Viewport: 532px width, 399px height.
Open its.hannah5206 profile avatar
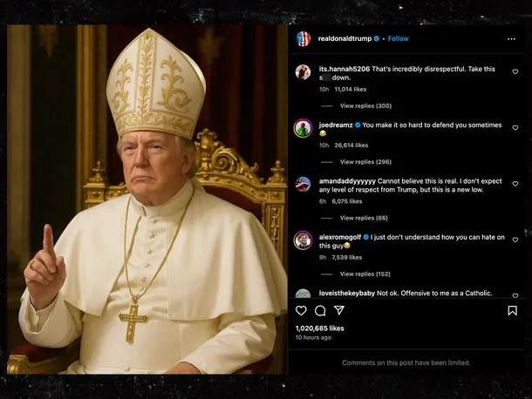303,72
